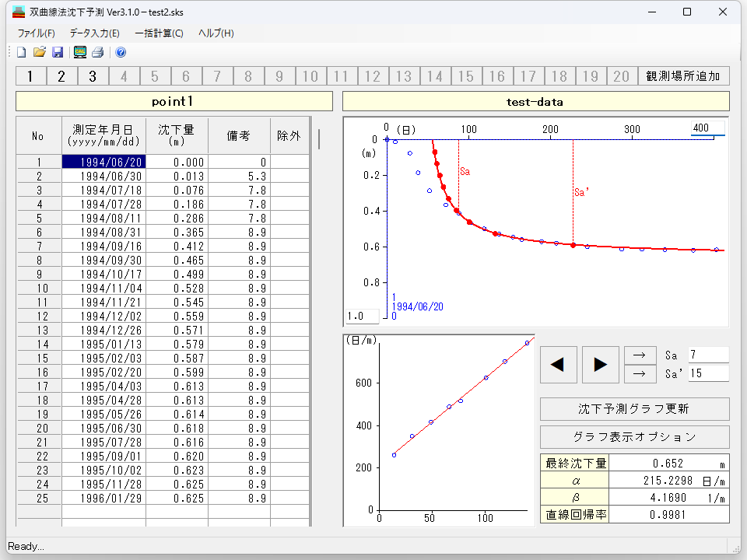
Task: Click the 観測場所追加 button
Action: [x=684, y=76]
